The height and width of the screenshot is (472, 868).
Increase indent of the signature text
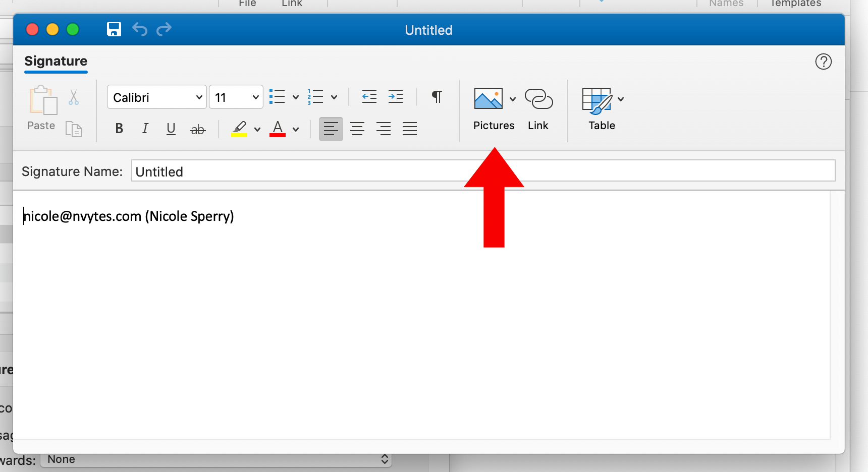396,96
